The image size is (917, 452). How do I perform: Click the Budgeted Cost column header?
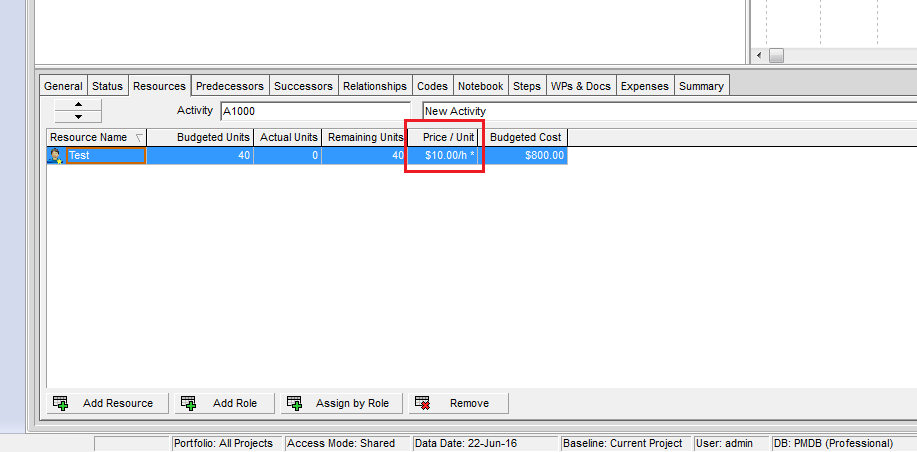point(526,137)
